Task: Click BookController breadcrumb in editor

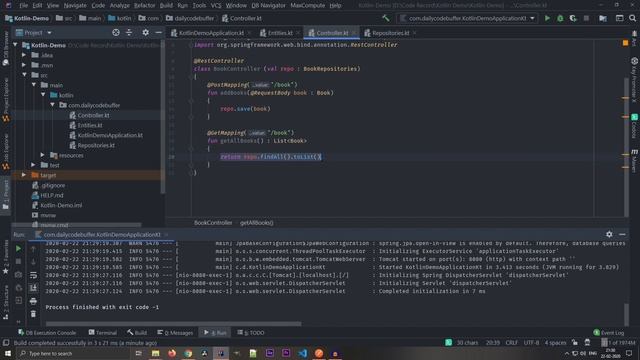Action: click(x=213, y=223)
